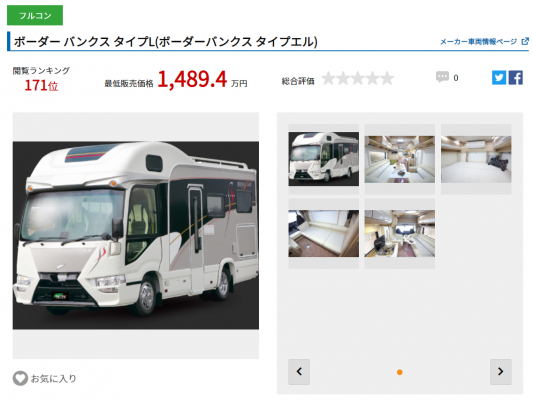Go to next gallery page arrow

click(x=501, y=371)
